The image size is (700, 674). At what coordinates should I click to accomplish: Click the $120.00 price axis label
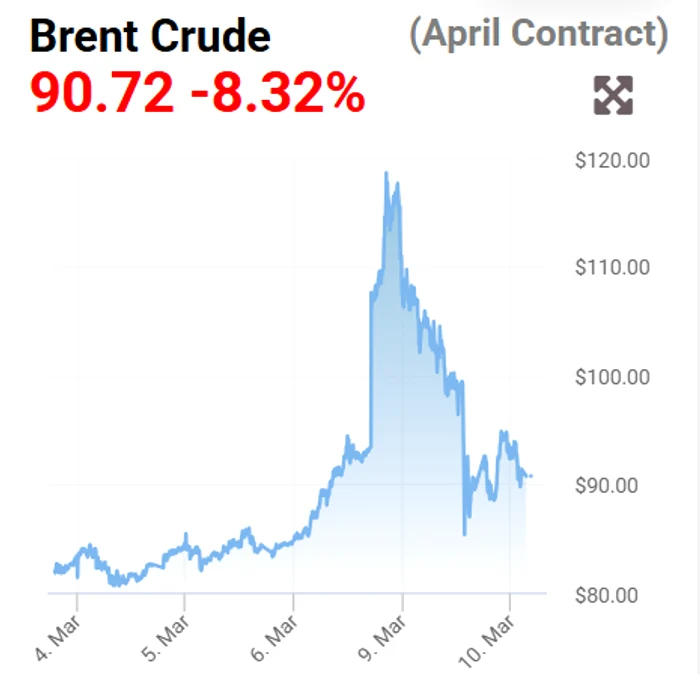613,159
